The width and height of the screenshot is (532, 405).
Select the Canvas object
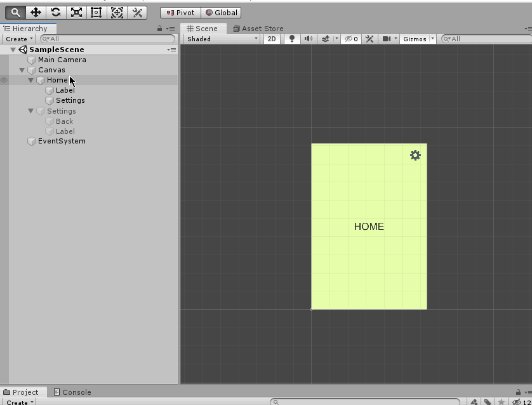pos(51,70)
